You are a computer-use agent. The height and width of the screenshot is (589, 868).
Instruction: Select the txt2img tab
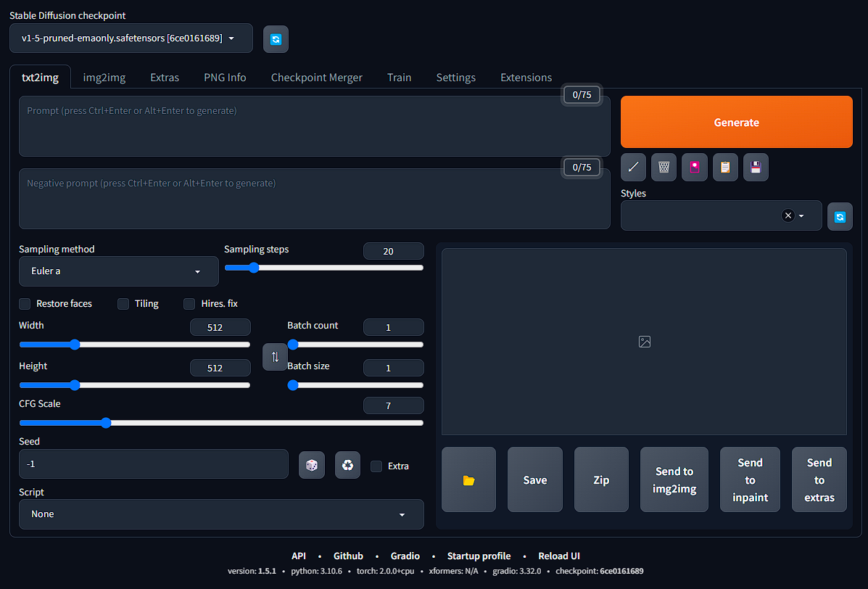[40, 78]
